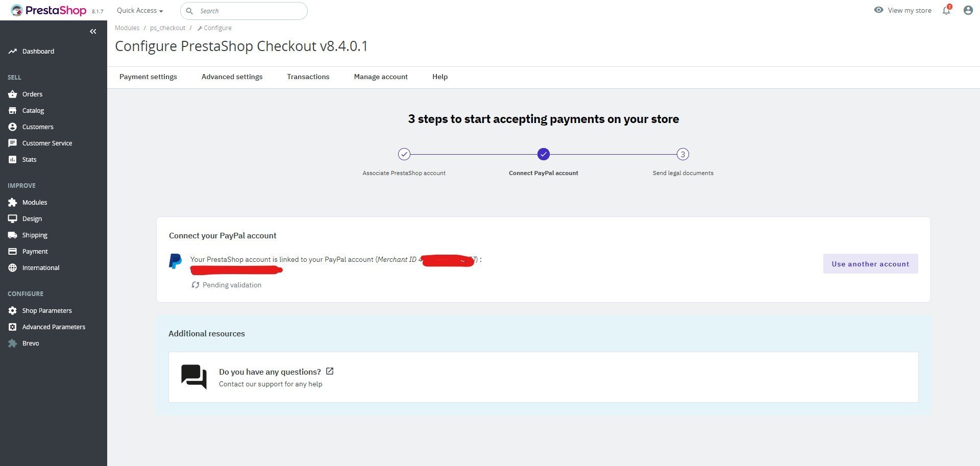Open the Dashboard trend icon
Screen dimensions: 980x466
13,52
